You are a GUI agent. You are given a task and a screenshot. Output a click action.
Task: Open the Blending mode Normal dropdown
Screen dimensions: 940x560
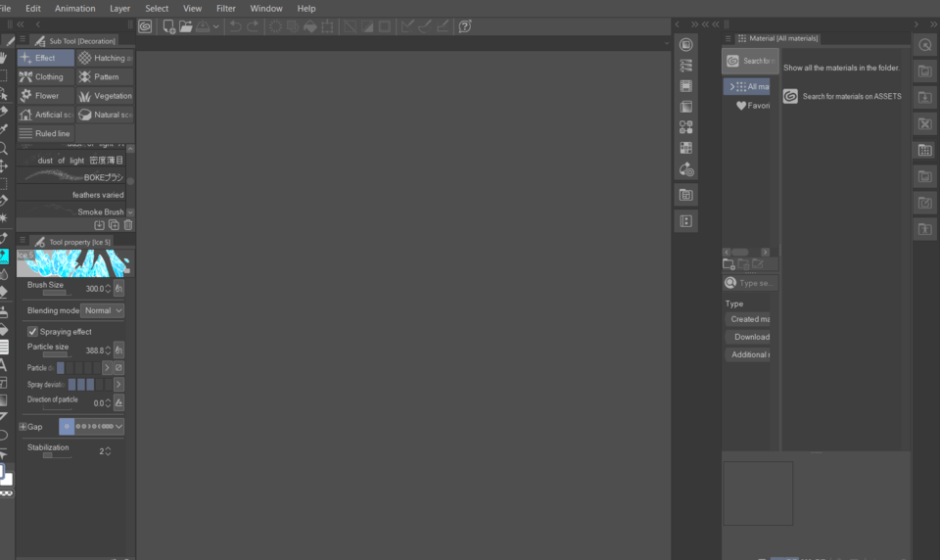[x=102, y=310]
